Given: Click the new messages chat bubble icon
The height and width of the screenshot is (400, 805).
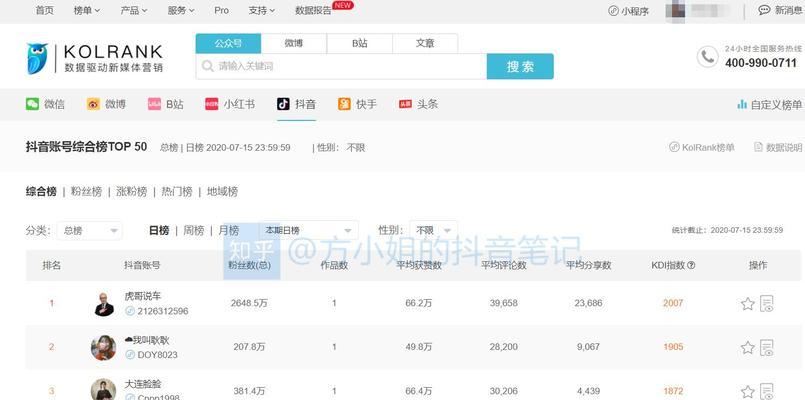Looking at the screenshot, I should pos(764,10).
